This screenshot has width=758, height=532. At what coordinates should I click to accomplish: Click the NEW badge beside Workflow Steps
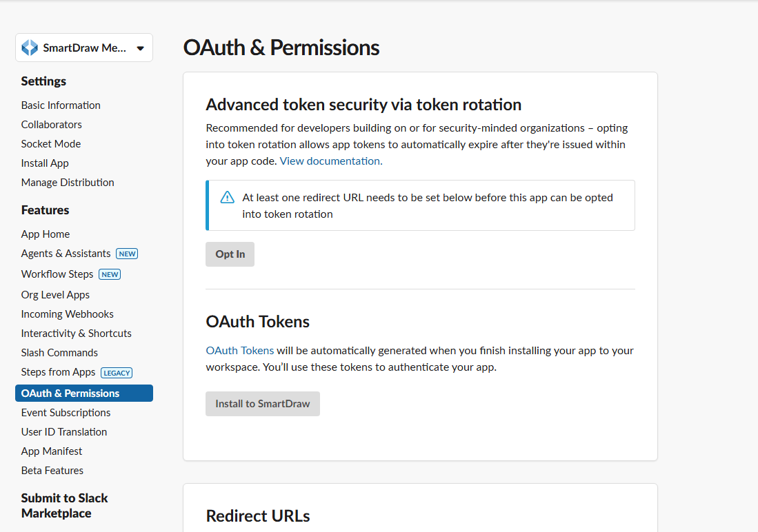(110, 274)
